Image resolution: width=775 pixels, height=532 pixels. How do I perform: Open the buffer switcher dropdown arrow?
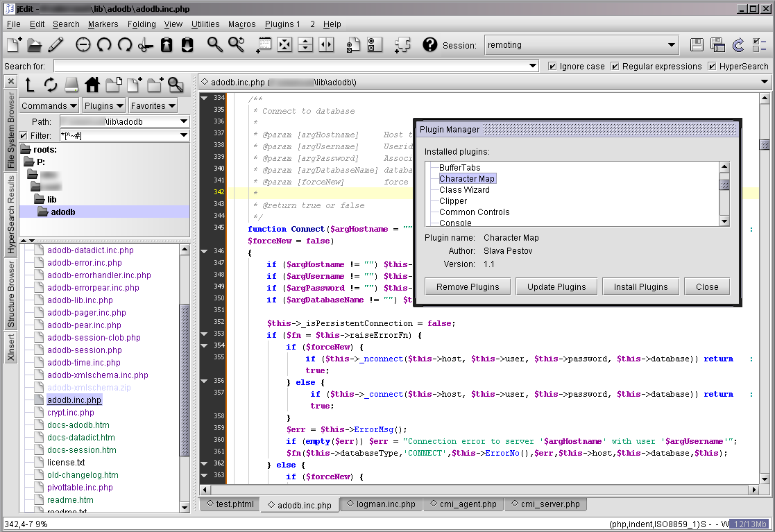[x=764, y=82]
